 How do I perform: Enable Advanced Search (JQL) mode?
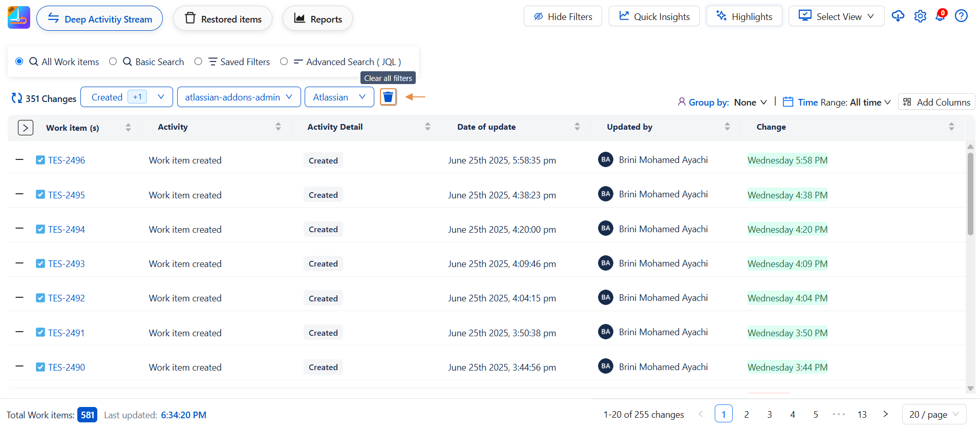284,62
